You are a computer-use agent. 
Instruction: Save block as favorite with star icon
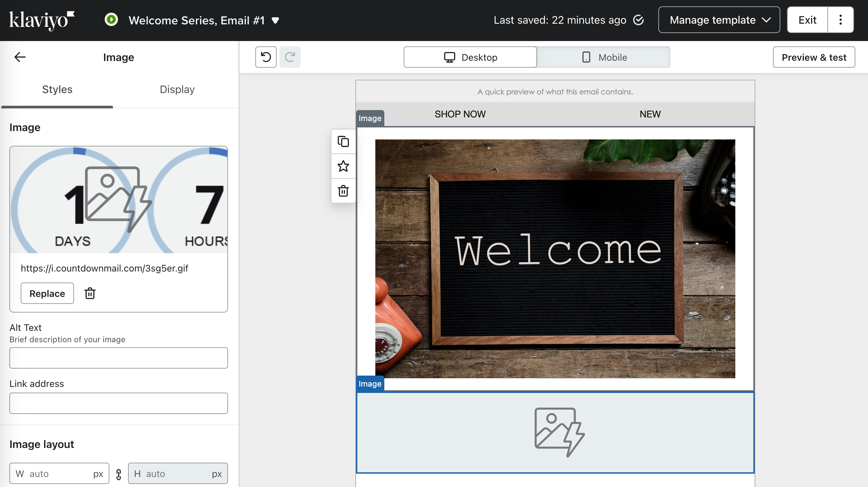343,166
